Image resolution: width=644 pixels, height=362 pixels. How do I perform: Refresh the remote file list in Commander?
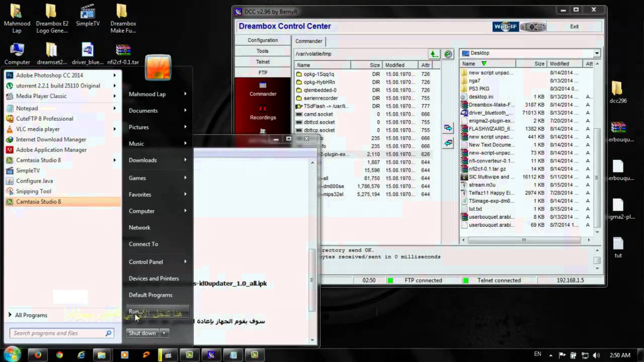tap(448, 54)
